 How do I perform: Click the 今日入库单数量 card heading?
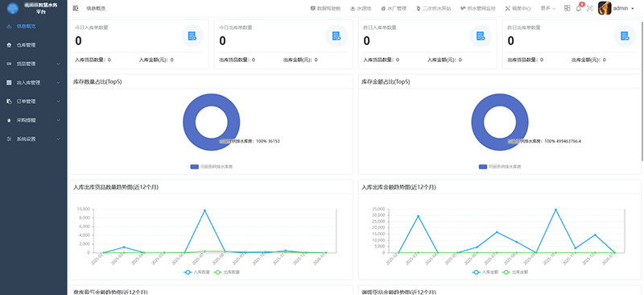click(92, 27)
